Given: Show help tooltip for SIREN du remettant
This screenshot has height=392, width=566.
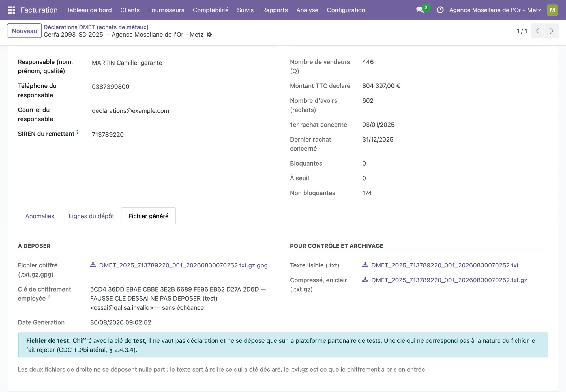Looking at the screenshot, I should (x=77, y=132).
